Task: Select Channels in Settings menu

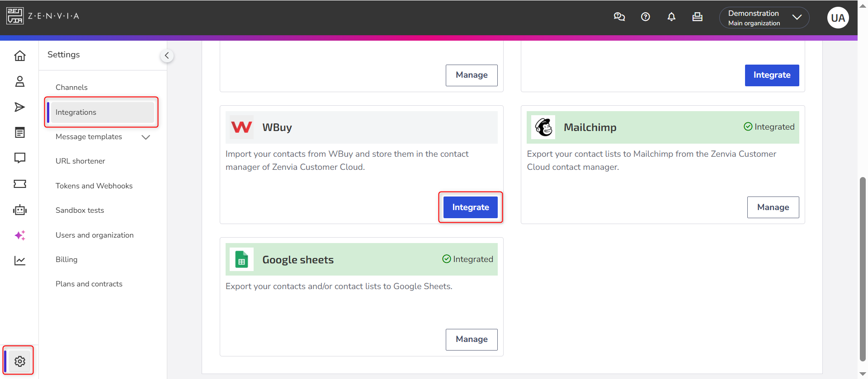Action: pyautogui.click(x=71, y=87)
